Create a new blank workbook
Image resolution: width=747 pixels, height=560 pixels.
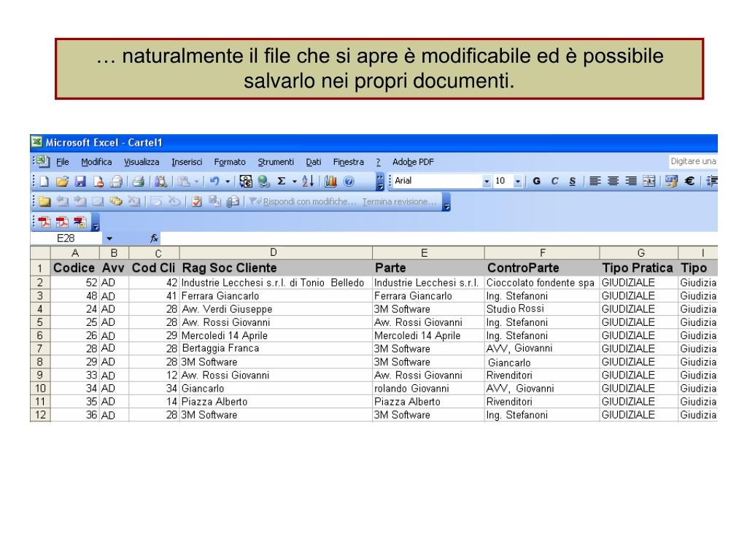44,182
